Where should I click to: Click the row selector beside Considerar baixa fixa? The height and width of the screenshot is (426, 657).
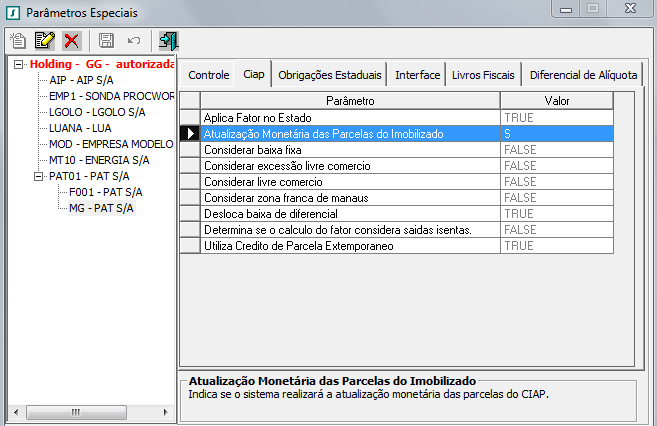point(190,150)
